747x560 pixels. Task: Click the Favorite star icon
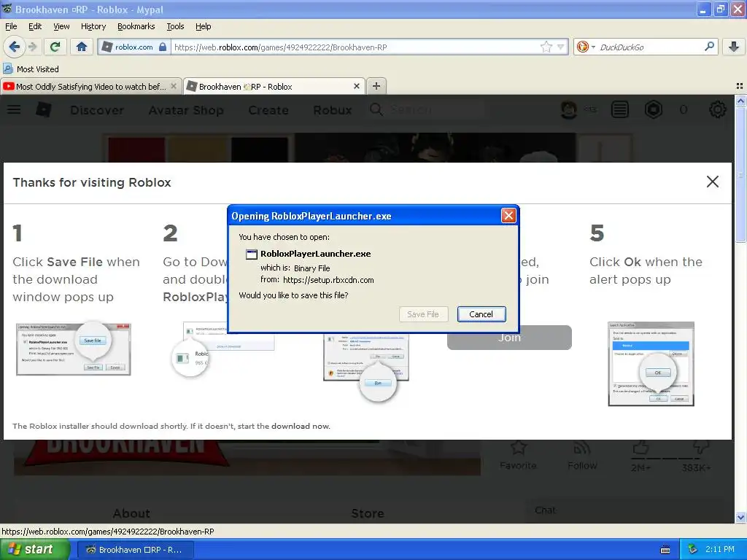click(518, 448)
